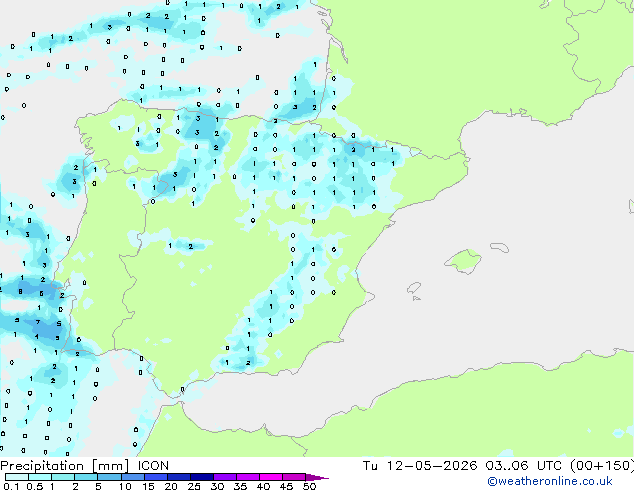This screenshot has width=634, height=490.
Task: Click the 30–35 mm purple legend swatch
Action: (224, 477)
